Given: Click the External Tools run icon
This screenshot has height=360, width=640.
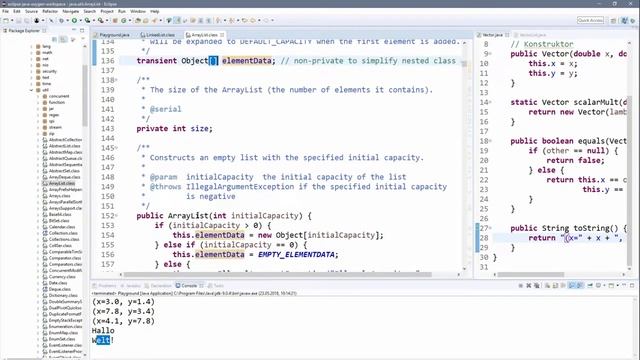Looking at the screenshot, I should (100, 20).
